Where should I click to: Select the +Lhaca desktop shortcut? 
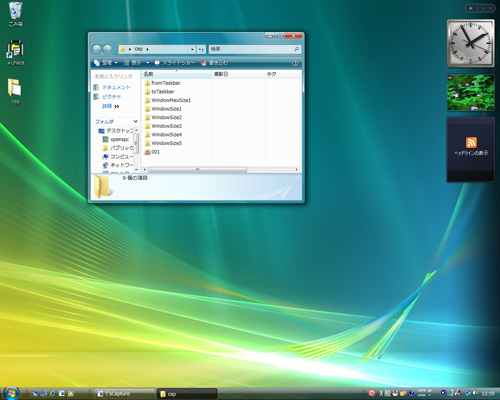tap(15, 53)
